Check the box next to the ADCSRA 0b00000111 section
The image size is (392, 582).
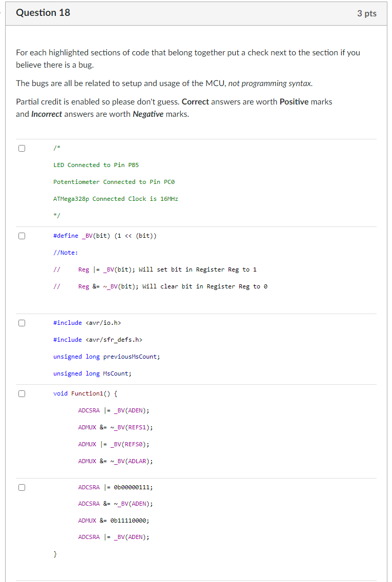21,487
